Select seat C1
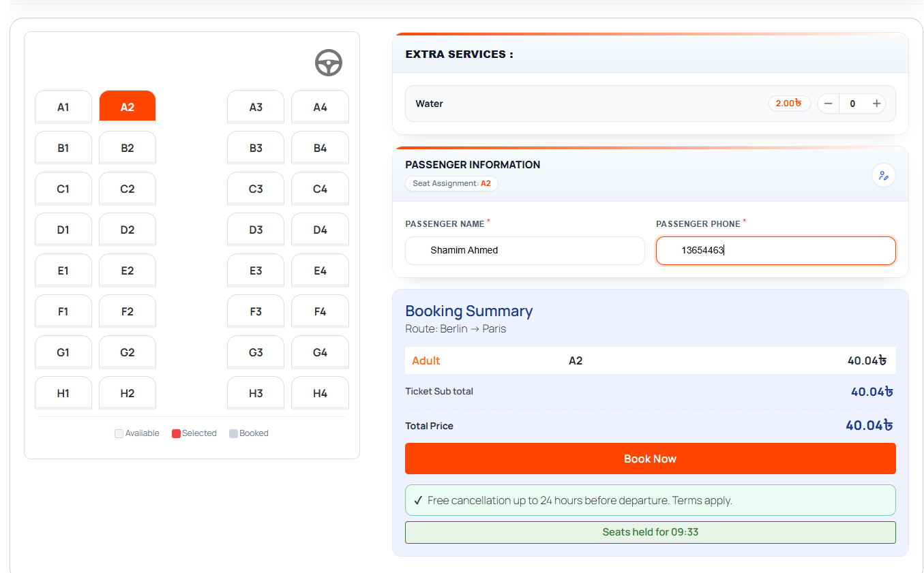This screenshot has height=573, width=924. [63, 189]
